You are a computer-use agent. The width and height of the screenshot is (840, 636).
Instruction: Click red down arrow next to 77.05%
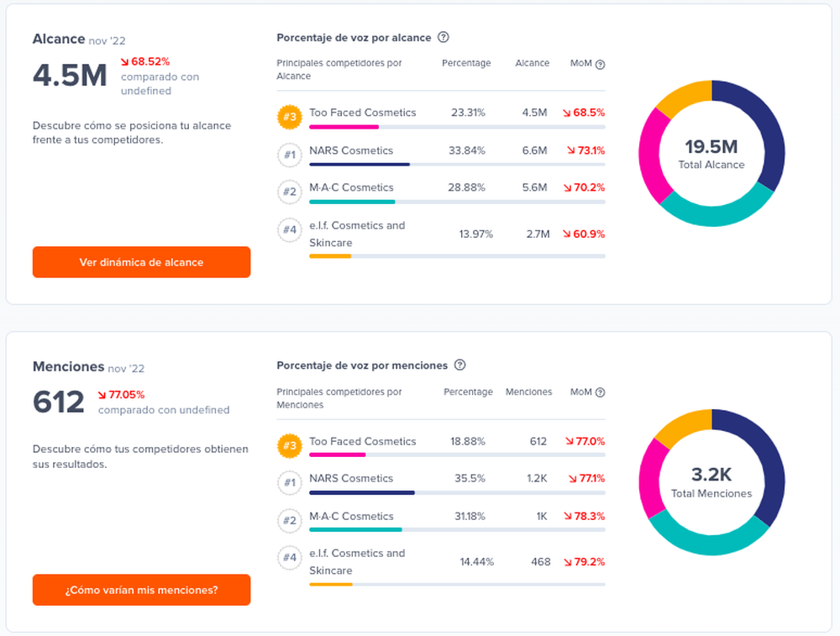pos(102,395)
